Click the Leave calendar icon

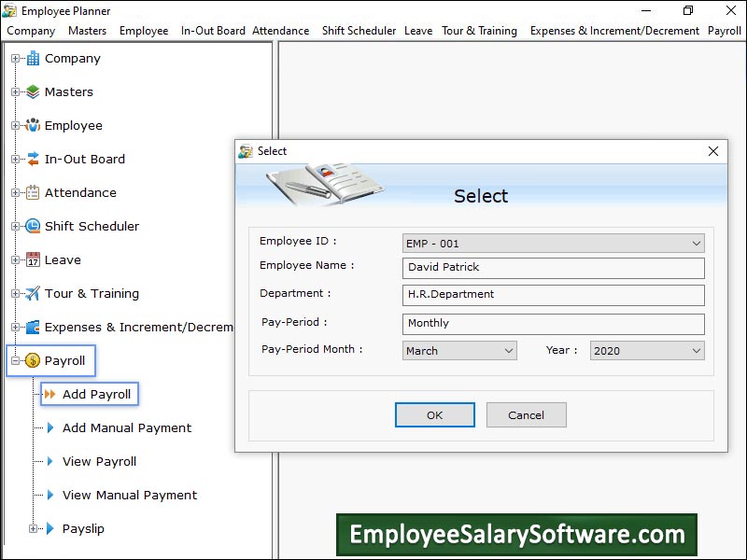(x=33, y=260)
